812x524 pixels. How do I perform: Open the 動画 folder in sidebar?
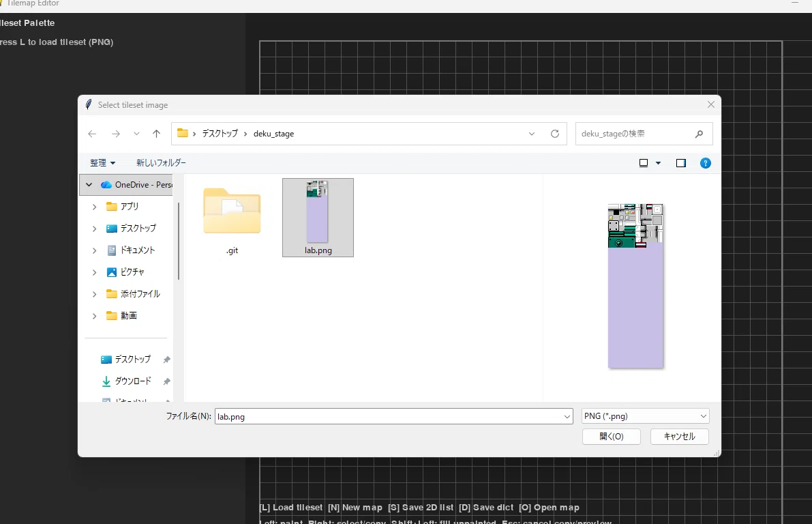[121, 316]
